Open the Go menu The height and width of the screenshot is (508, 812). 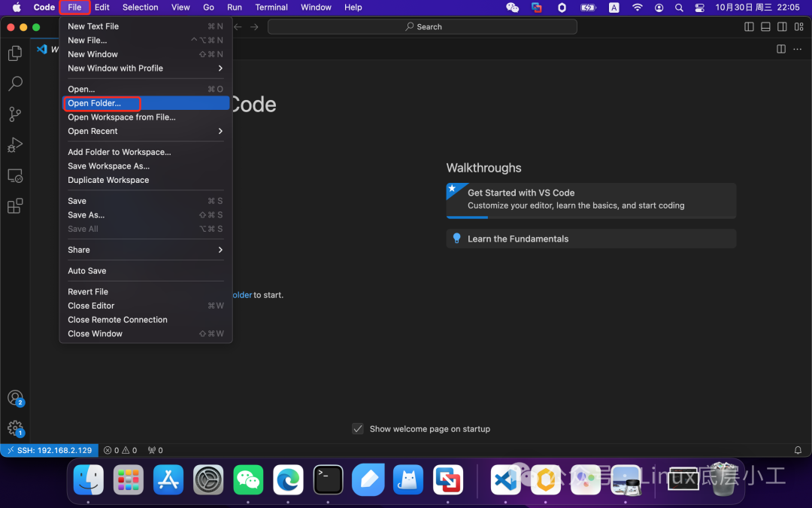tap(209, 8)
